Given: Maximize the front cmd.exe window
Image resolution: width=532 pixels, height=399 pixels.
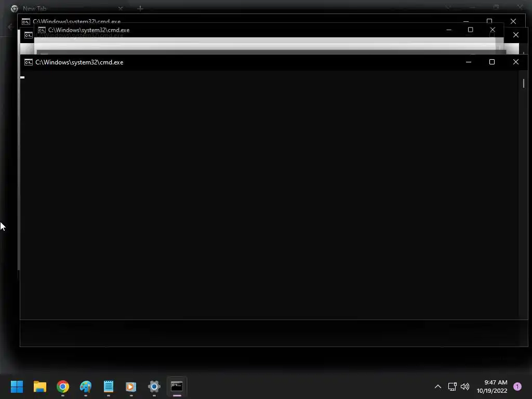Looking at the screenshot, I should tap(492, 62).
